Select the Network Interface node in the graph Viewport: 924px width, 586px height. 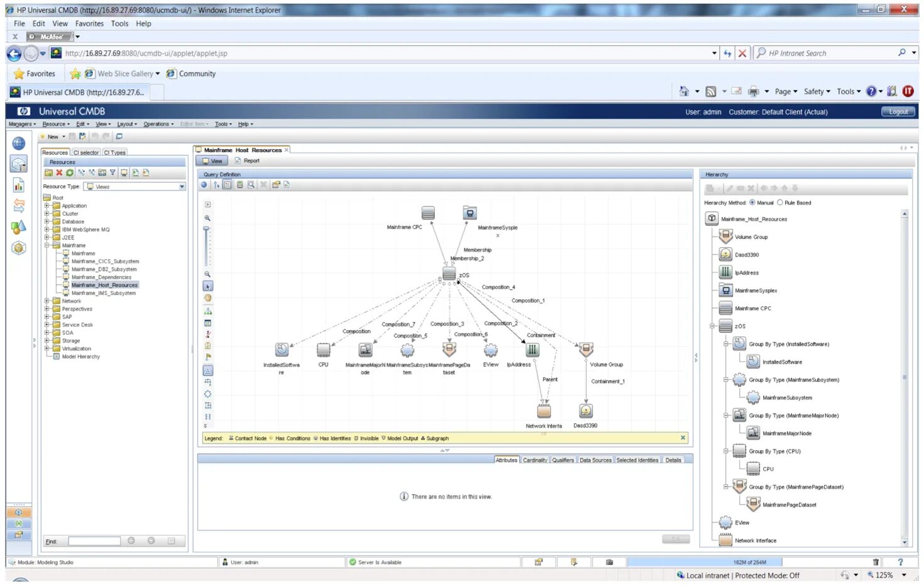pyautogui.click(x=544, y=411)
